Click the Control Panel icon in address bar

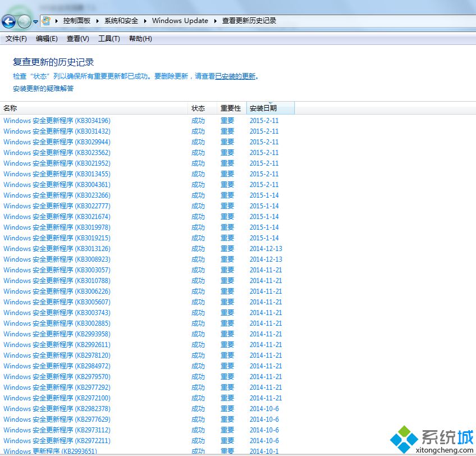click(x=46, y=21)
